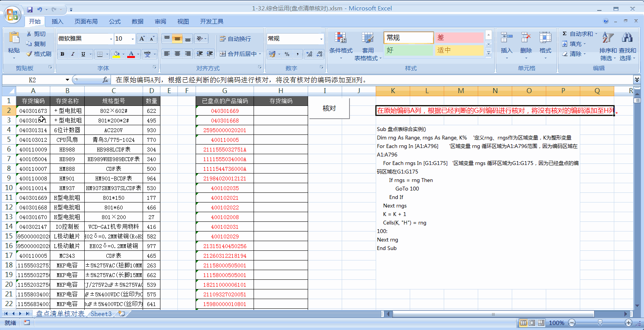Decrease the cell indent
This screenshot has height=330, width=644.
pyautogui.click(x=199, y=54)
